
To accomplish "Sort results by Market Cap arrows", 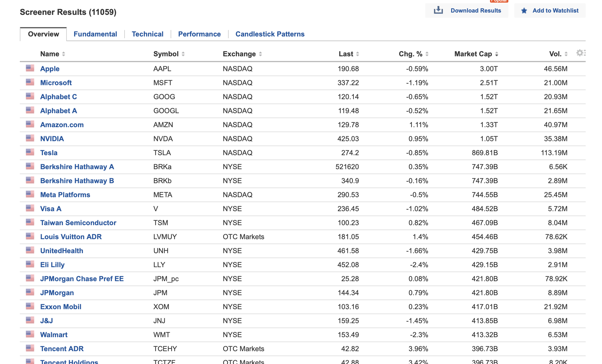I will (x=497, y=54).
